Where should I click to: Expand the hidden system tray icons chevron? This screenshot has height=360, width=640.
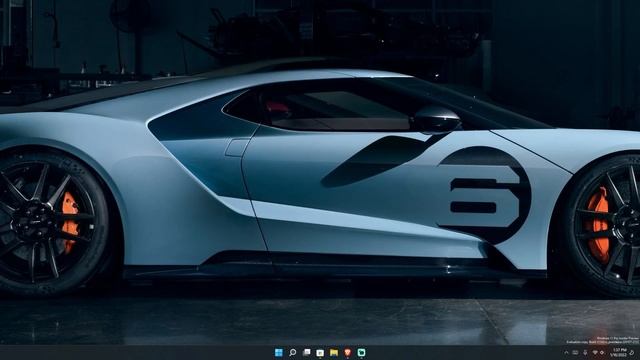[566, 353]
